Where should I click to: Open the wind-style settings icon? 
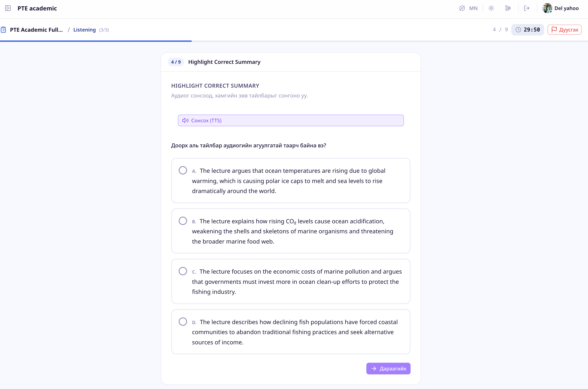click(508, 8)
